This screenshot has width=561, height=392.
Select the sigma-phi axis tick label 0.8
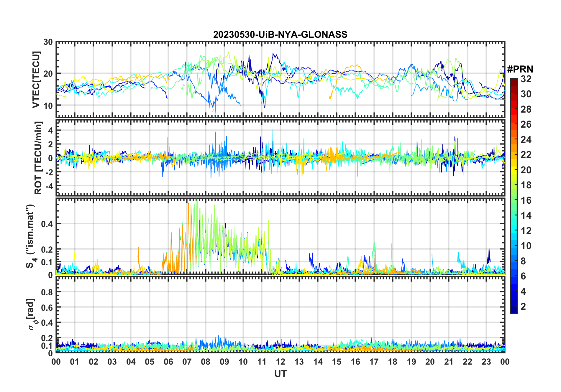click(47, 292)
